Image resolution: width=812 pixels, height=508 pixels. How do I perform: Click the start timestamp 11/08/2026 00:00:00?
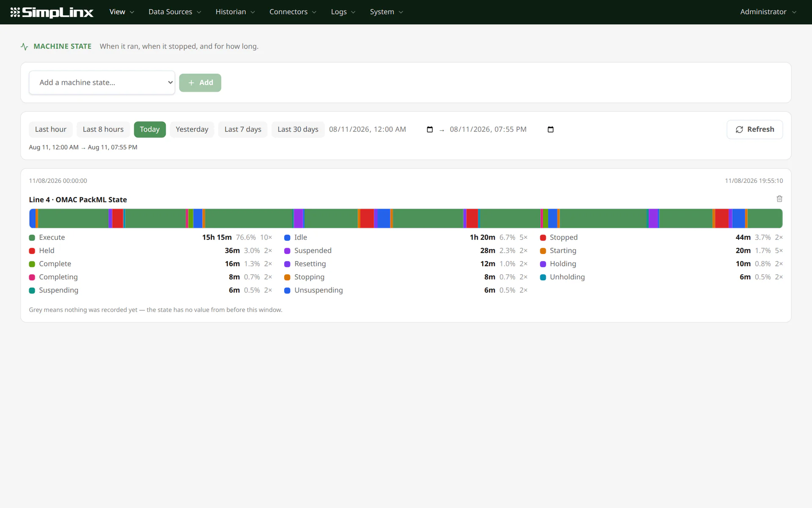pyautogui.click(x=58, y=181)
